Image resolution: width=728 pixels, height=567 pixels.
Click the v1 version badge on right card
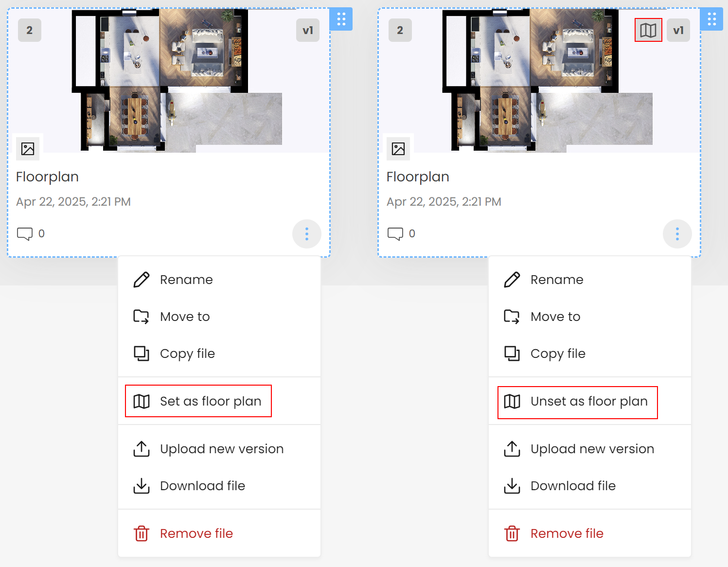(678, 30)
